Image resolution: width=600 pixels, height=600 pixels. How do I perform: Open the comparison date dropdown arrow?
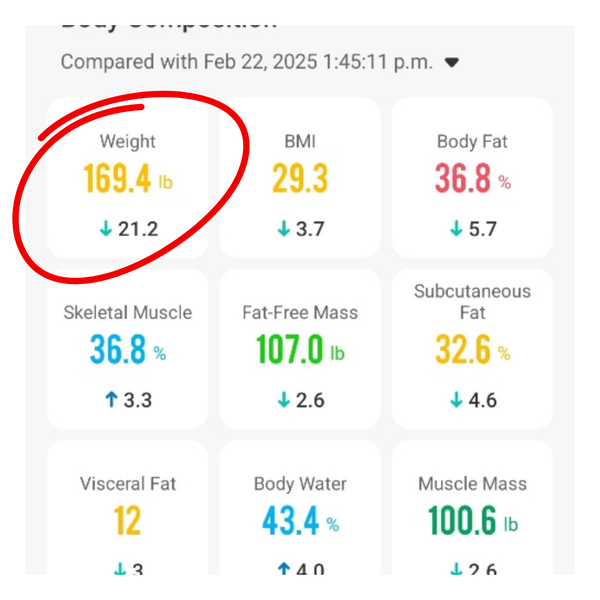click(452, 62)
